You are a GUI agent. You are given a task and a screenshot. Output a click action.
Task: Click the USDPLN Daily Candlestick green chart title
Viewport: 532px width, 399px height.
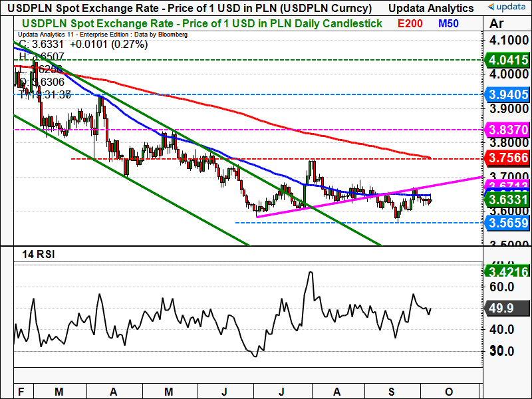click(x=199, y=23)
